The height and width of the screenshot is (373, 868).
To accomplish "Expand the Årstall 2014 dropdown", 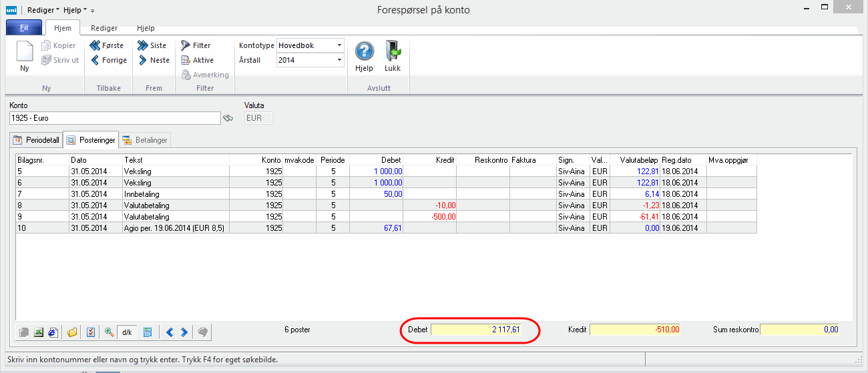I will [x=339, y=60].
